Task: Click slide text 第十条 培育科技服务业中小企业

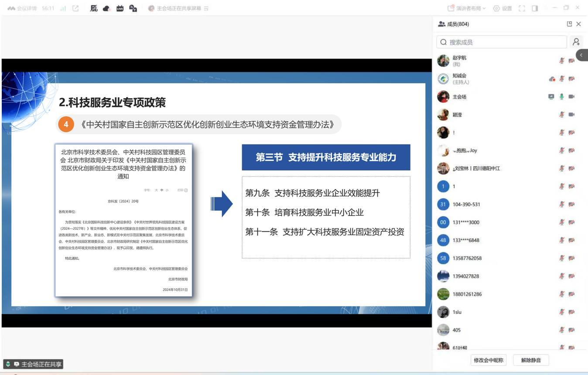Action: click(x=304, y=212)
